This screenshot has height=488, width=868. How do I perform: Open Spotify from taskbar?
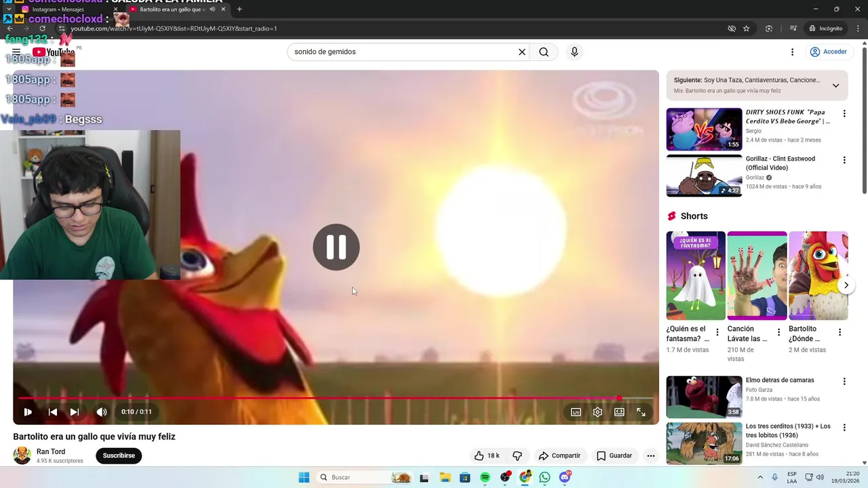pos(485,478)
